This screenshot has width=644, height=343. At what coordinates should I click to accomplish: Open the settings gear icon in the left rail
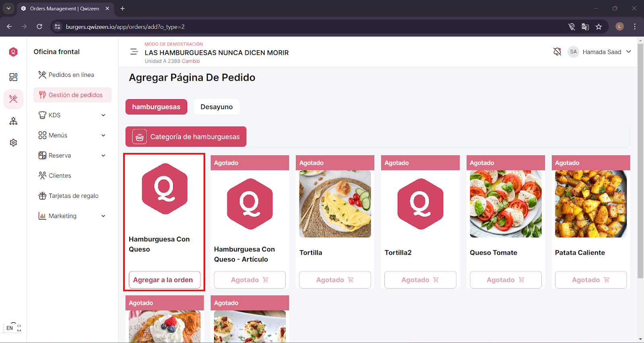tap(13, 143)
